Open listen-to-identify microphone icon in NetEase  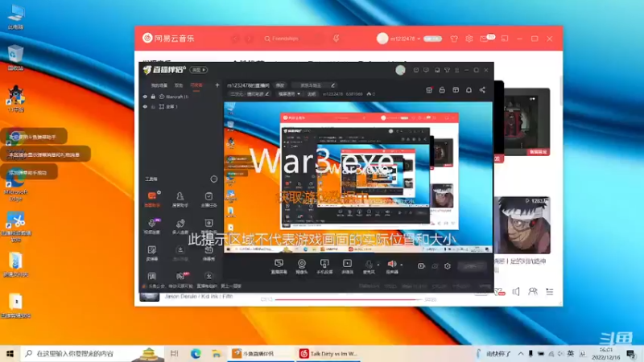point(336,39)
